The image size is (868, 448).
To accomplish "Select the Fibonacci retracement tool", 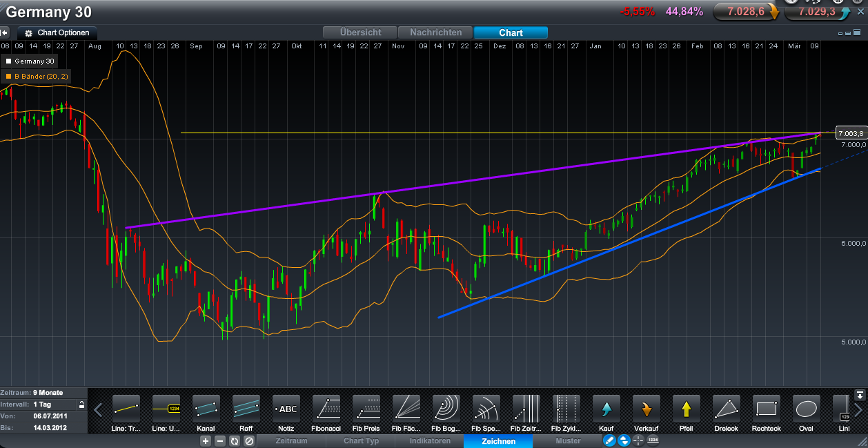I will (x=326, y=408).
